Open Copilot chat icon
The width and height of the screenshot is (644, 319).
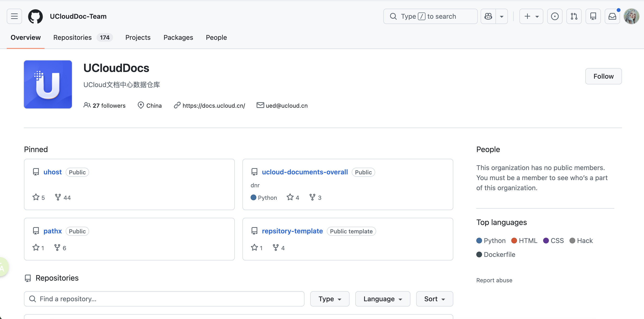488,17
